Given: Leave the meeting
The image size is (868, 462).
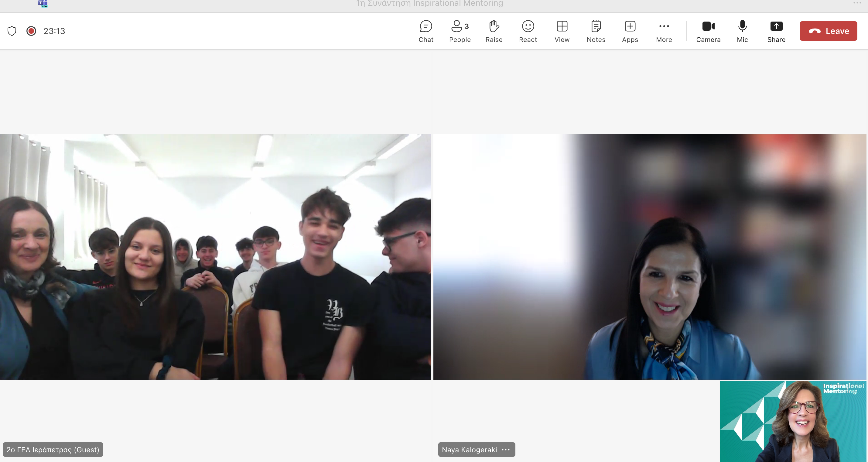Looking at the screenshot, I should tap(828, 31).
